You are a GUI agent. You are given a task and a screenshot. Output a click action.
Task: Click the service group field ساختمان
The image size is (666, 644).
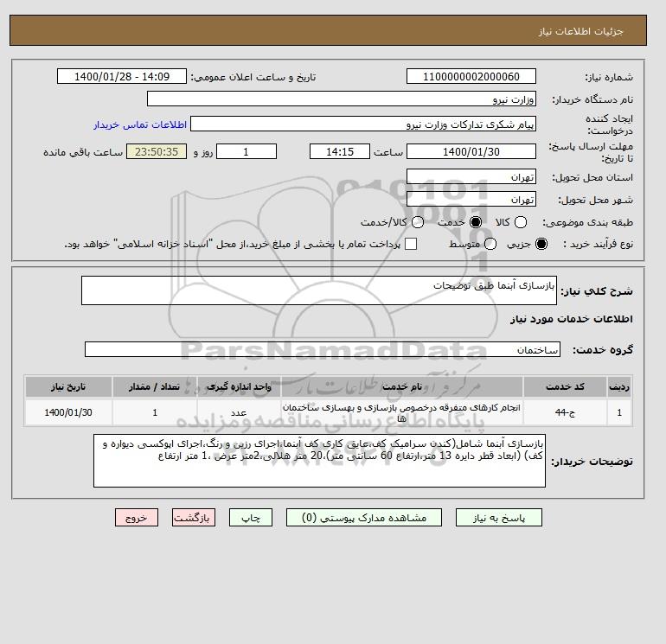click(323, 349)
